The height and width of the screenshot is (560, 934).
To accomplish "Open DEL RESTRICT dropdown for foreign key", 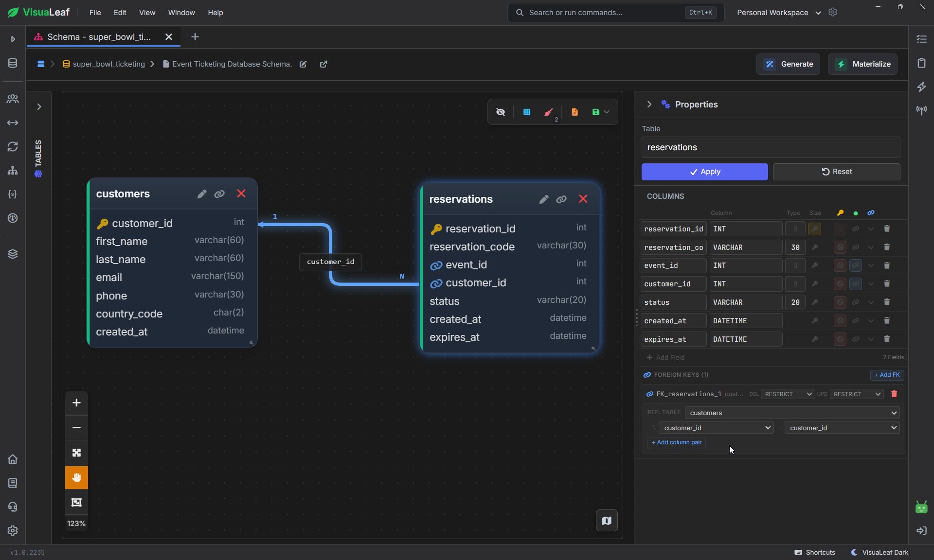I will [788, 394].
